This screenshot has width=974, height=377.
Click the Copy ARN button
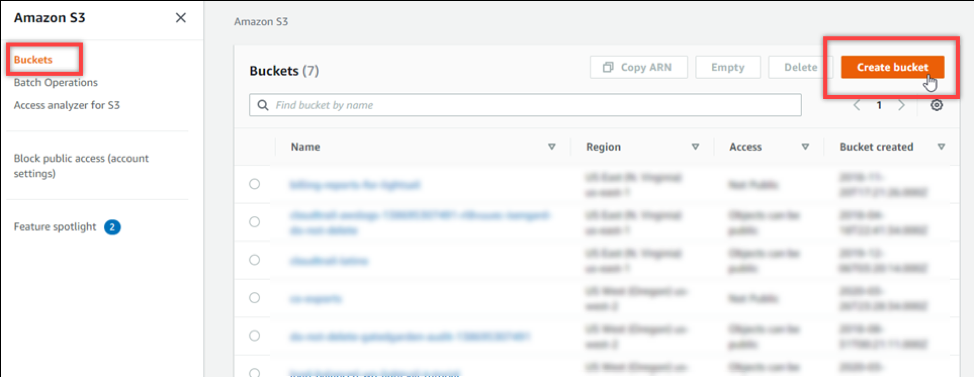[x=639, y=67]
